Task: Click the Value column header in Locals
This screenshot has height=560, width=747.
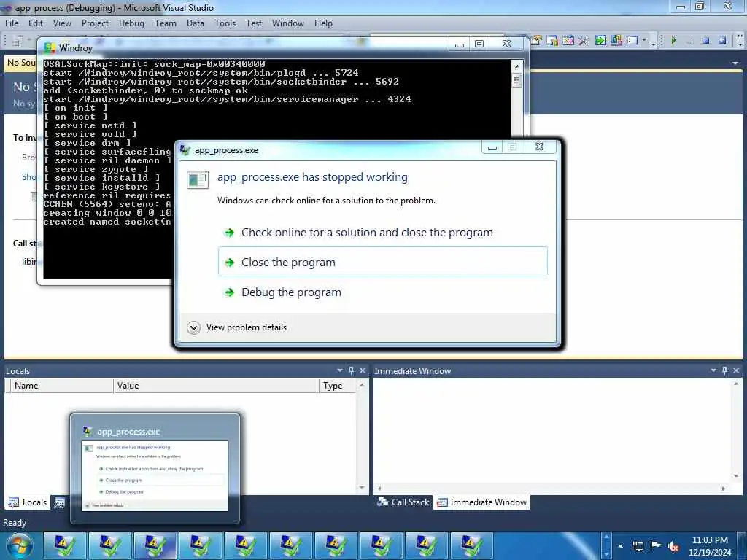Action: pos(216,386)
